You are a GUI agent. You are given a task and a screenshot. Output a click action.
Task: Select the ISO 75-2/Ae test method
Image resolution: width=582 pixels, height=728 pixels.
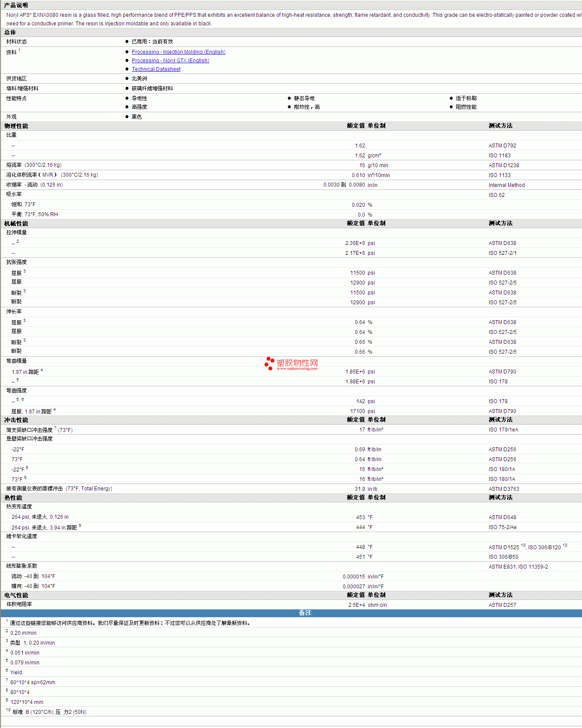pos(503,527)
